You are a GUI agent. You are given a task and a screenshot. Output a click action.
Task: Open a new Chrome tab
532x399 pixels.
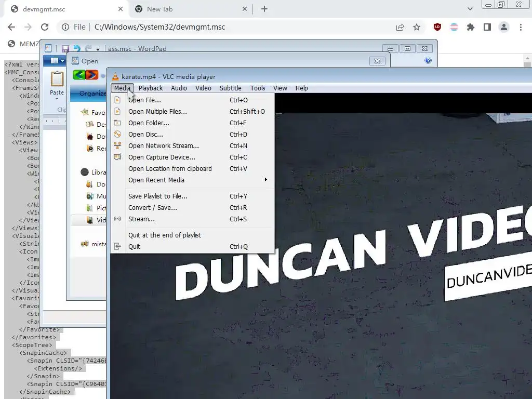coord(264,9)
